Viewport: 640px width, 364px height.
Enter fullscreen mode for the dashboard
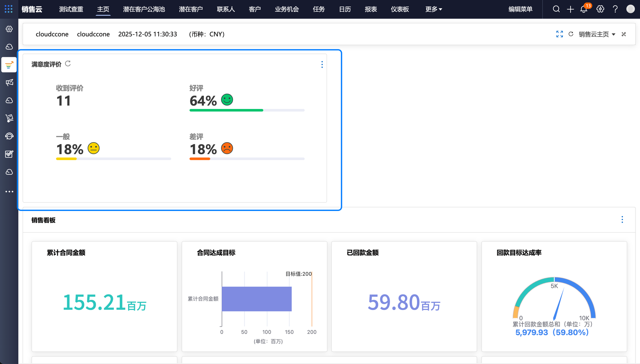(x=559, y=34)
